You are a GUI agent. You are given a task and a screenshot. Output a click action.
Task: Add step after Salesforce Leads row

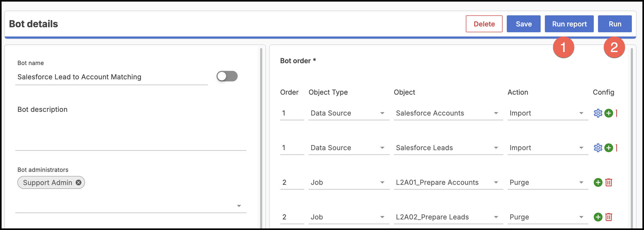coord(609,148)
